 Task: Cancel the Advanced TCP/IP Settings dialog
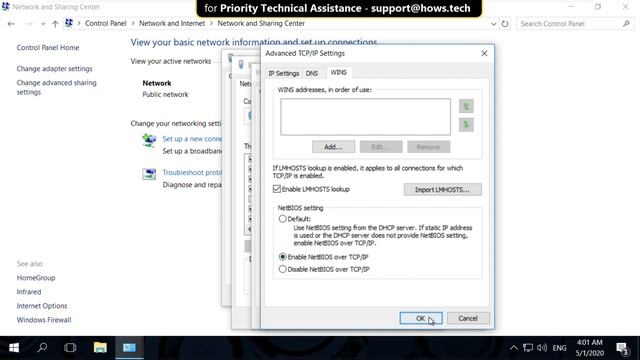[x=468, y=318]
